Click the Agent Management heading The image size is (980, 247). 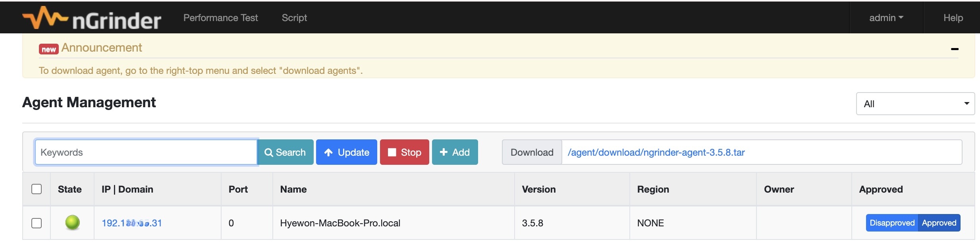point(89,102)
